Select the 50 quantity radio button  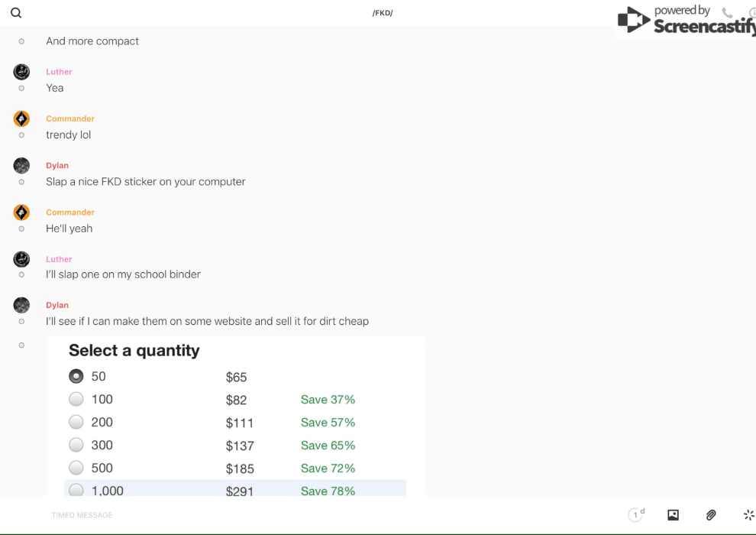click(x=76, y=376)
